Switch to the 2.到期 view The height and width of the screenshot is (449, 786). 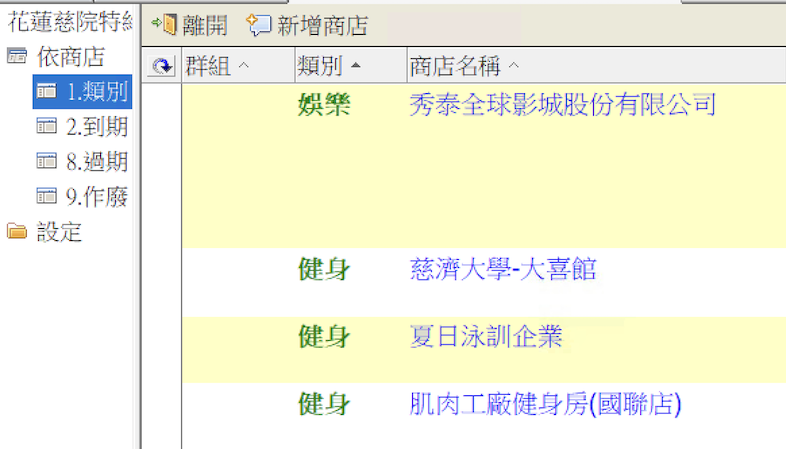pyautogui.click(x=97, y=127)
